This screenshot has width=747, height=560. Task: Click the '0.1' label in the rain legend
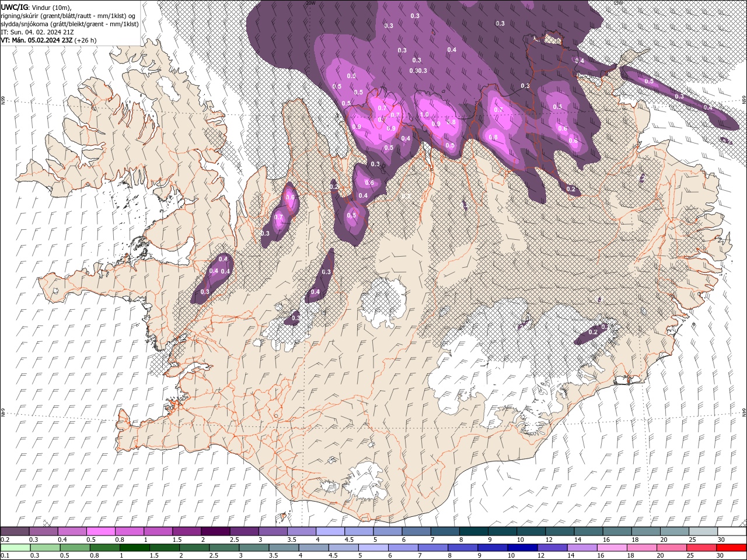point(5,556)
